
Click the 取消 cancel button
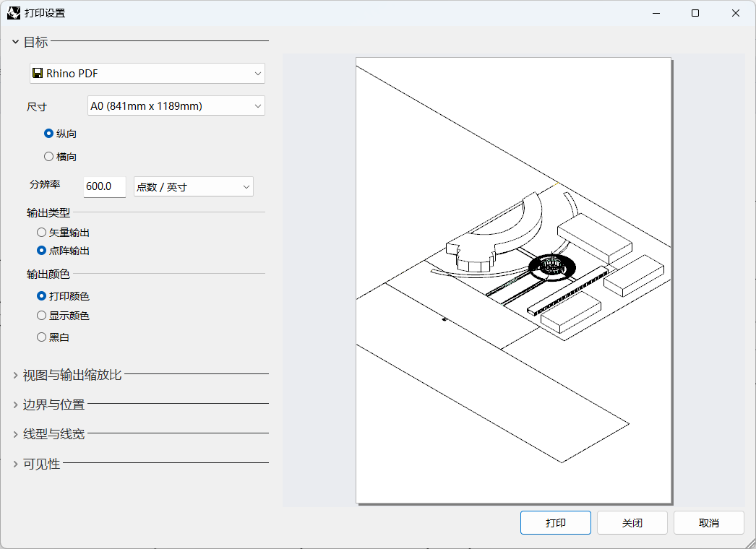point(709,523)
